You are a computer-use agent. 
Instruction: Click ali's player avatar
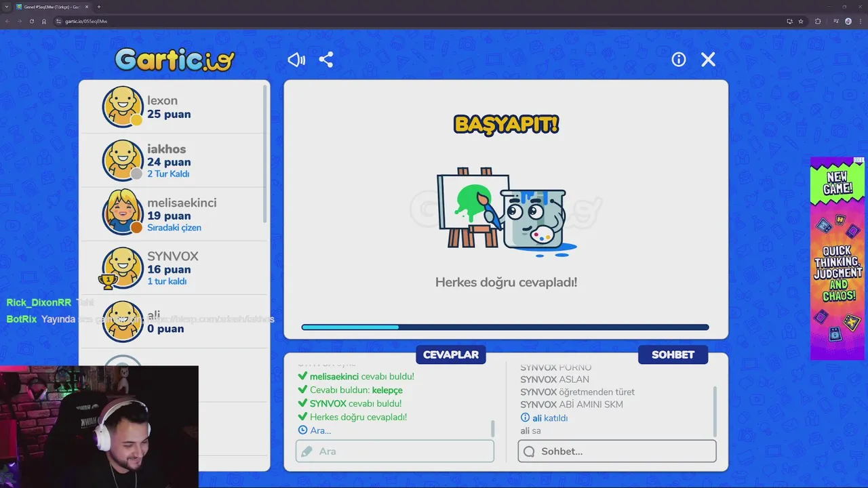point(123,321)
